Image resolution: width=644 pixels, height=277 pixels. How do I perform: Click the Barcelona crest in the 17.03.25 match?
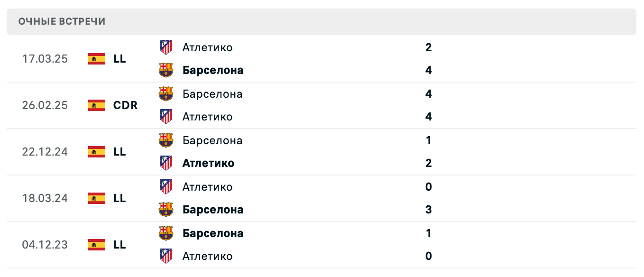click(166, 70)
